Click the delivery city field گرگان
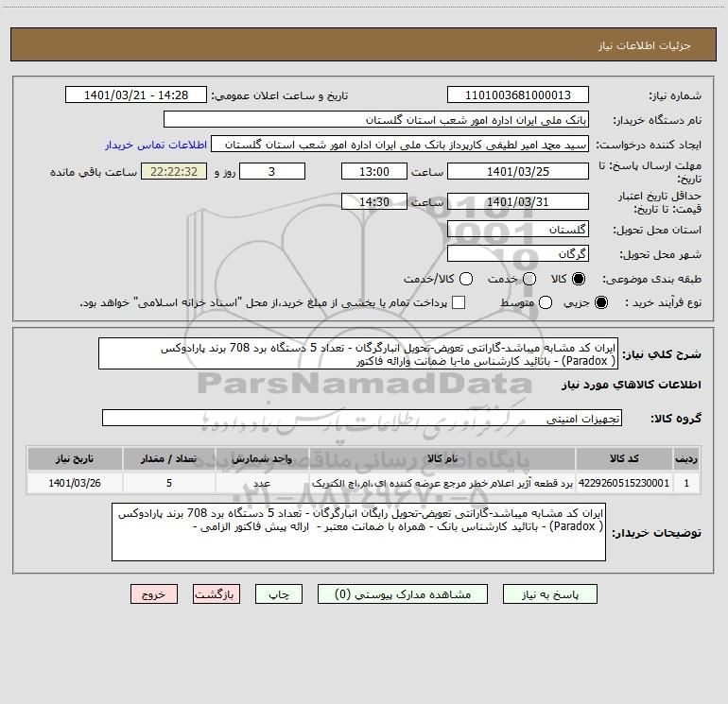Image resolution: width=728 pixels, height=704 pixels. (x=518, y=253)
